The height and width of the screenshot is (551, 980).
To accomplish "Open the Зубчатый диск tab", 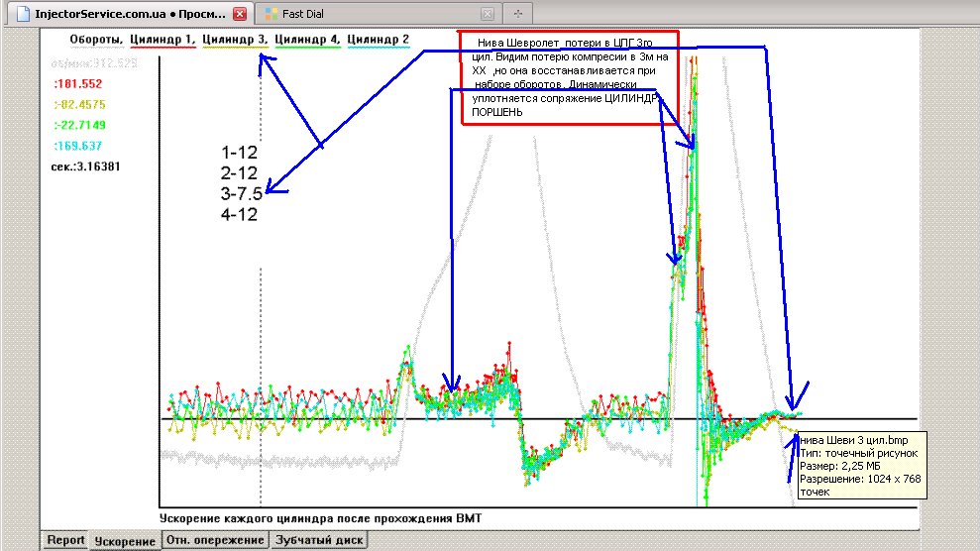I will [319, 540].
